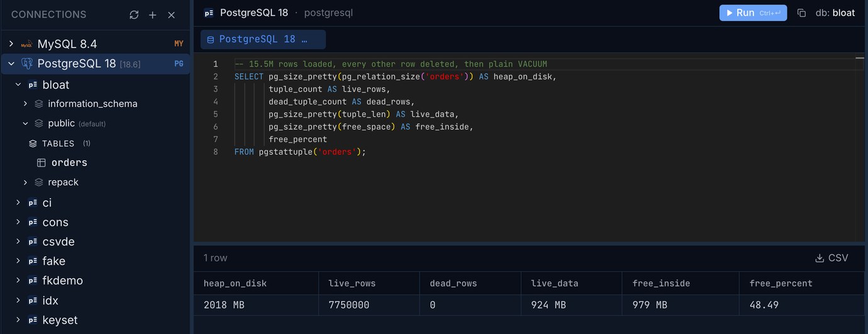Select the MySQL 8.4 connection label
This screenshot has height=334, width=868.
point(67,44)
